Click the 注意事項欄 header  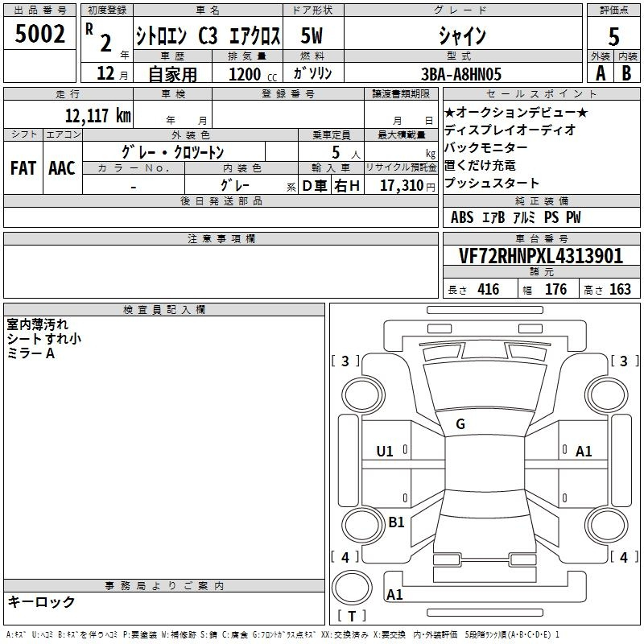point(221,238)
